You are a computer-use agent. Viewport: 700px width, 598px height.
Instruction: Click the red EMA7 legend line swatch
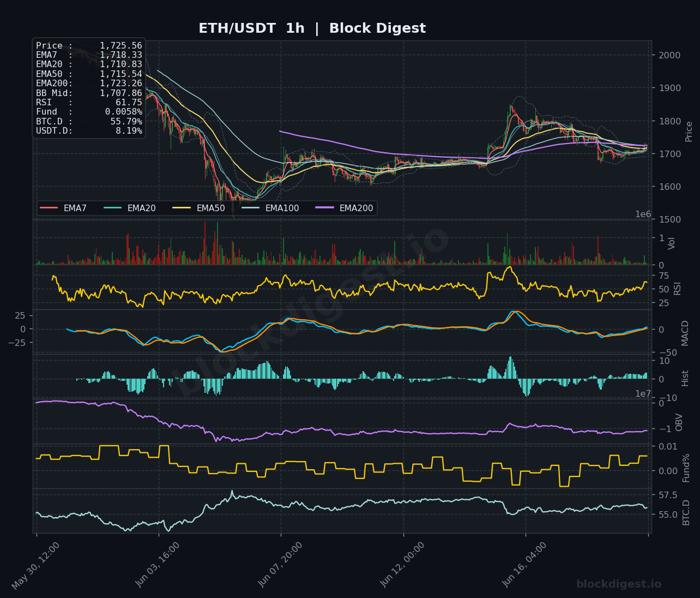coord(49,208)
